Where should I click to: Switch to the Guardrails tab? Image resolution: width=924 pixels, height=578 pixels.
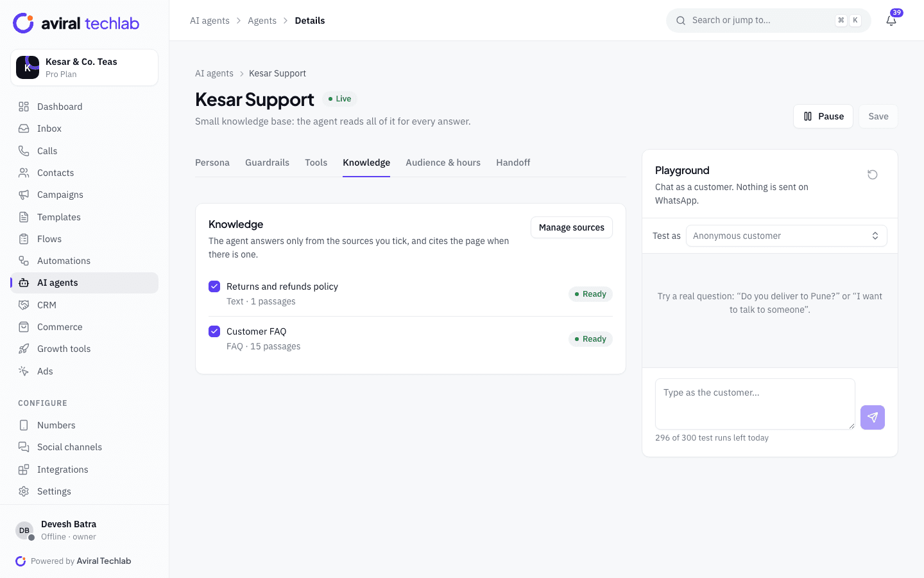point(267,162)
